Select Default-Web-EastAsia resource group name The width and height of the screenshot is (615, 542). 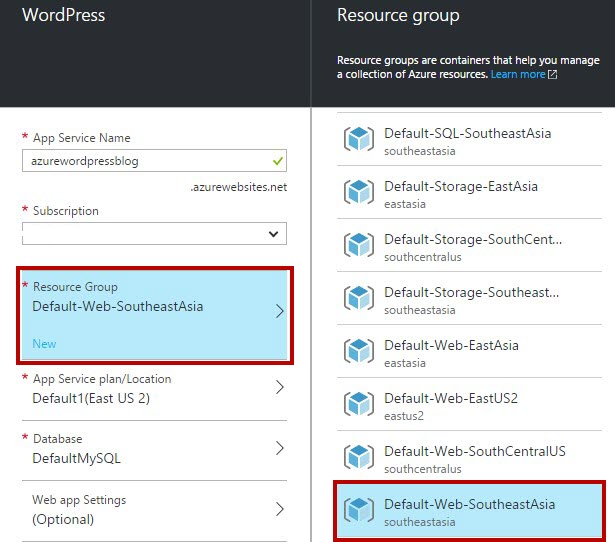click(451, 345)
